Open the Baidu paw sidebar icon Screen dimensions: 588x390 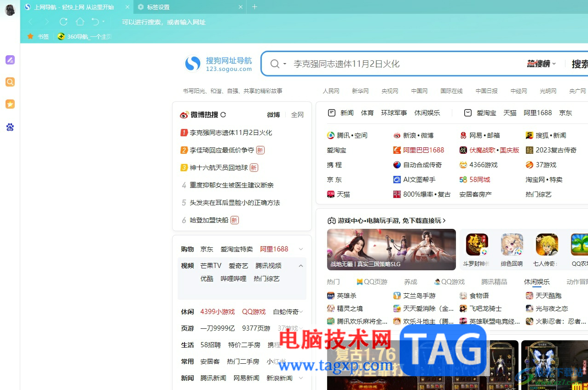[10, 127]
